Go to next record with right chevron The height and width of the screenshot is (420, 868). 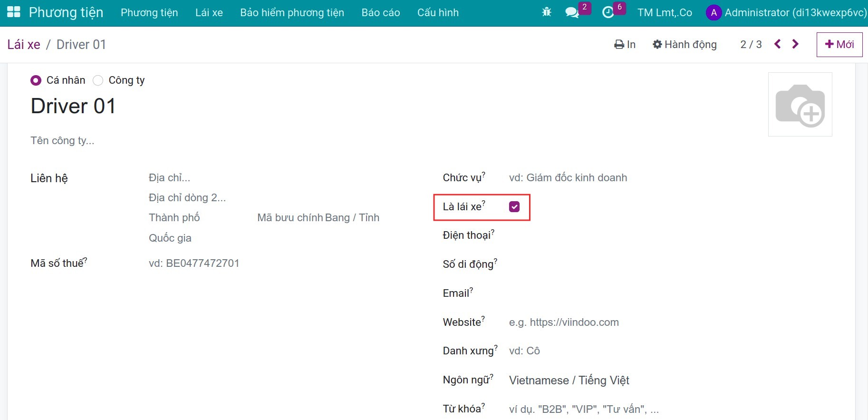[x=795, y=44]
